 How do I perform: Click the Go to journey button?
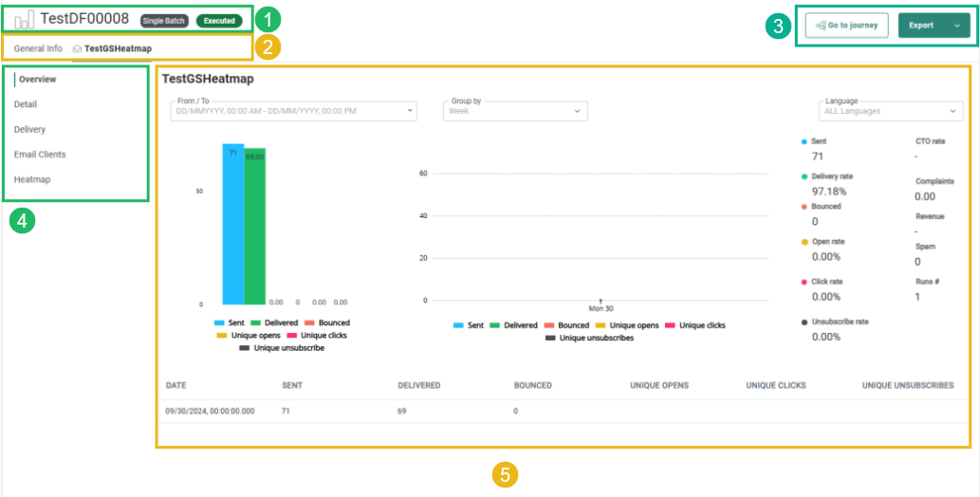coord(847,26)
